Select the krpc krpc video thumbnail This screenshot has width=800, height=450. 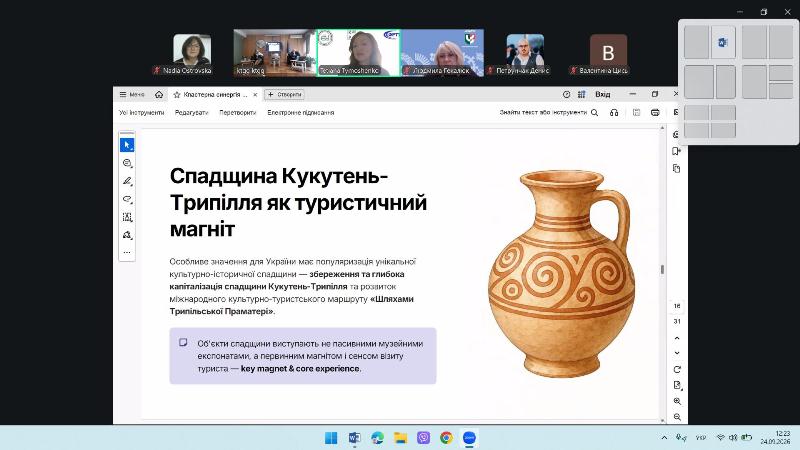pyautogui.click(x=274, y=53)
